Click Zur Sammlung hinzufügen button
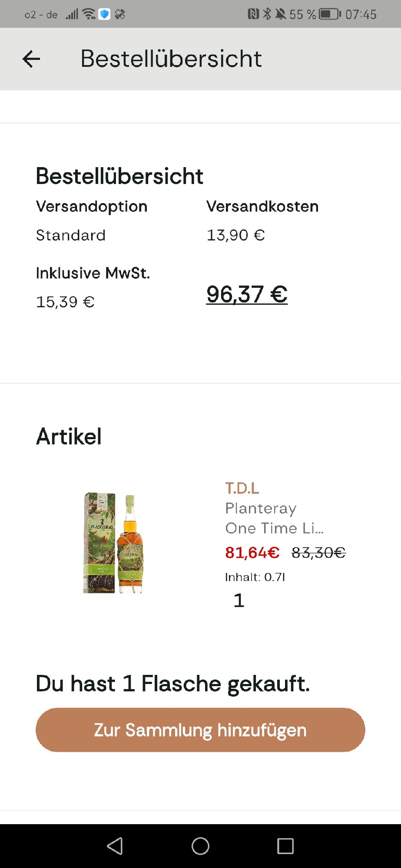Screen dimensions: 401x868 200,730
